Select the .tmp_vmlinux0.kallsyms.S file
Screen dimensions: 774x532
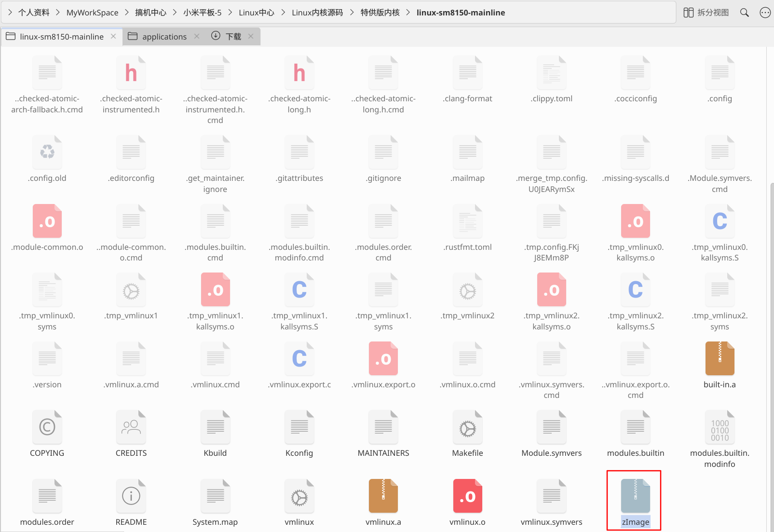(x=720, y=232)
